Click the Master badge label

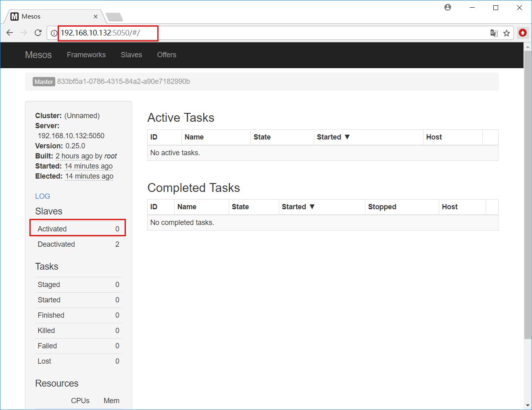pos(44,82)
